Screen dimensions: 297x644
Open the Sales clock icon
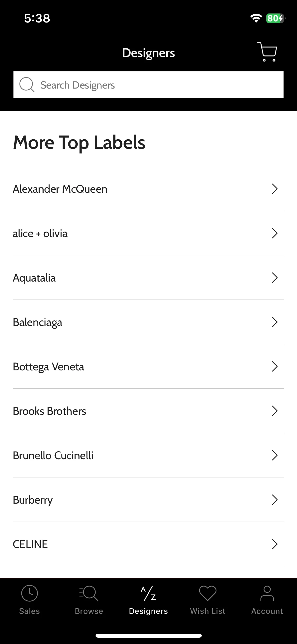30,593
